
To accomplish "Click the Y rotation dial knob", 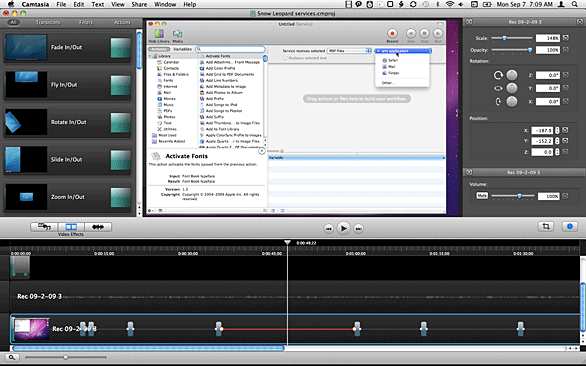I will click(x=512, y=88).
